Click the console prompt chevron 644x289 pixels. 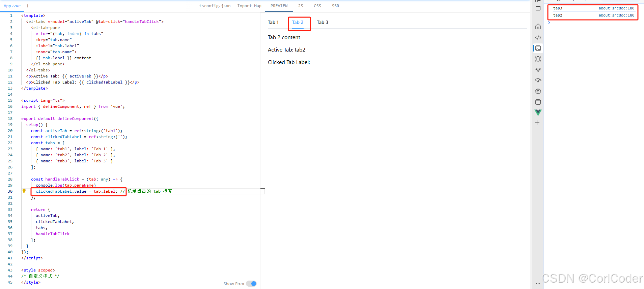pyautogui.click(x=549, y=23)
